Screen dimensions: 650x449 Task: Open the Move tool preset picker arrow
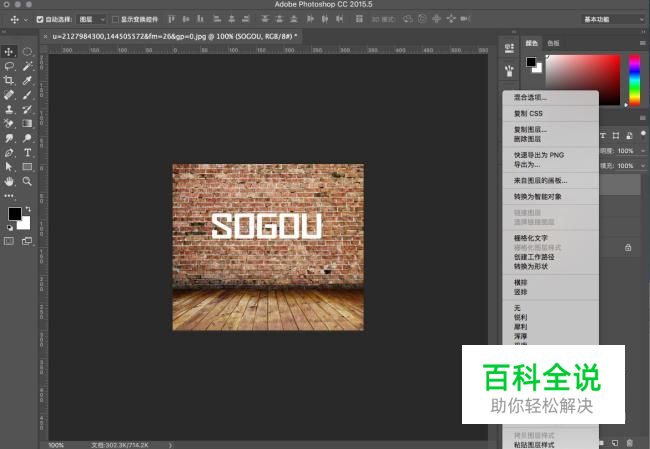coord(26,19)
